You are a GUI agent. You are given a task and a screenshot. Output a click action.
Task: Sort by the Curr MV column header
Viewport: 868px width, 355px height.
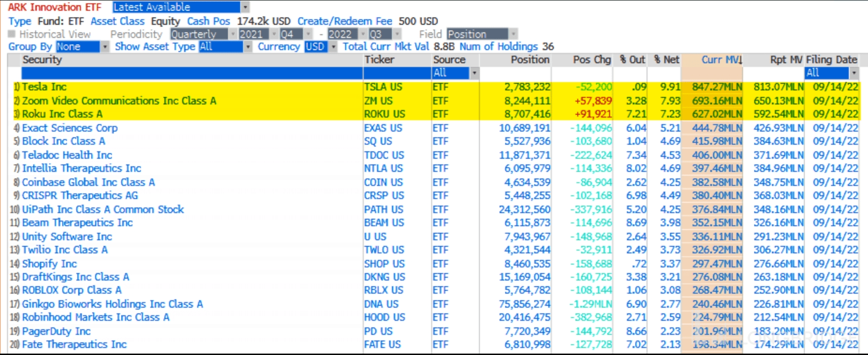721,60
